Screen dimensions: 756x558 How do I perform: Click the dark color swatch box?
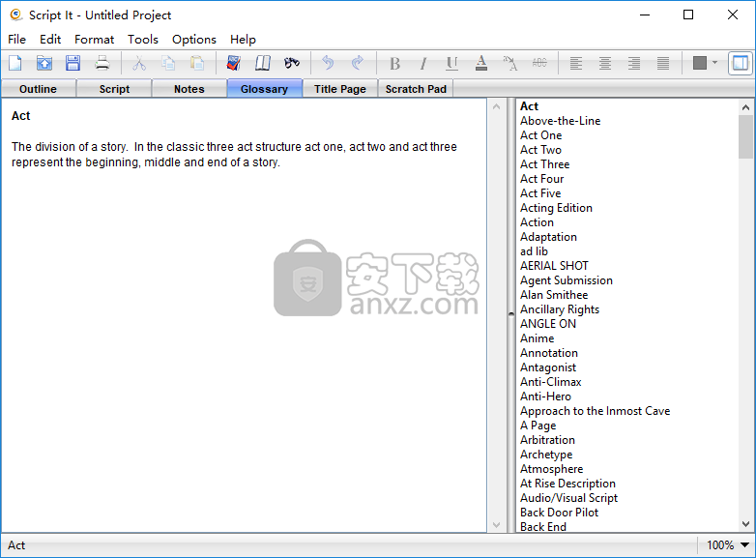pyautogui.click(x=700, y=63)
